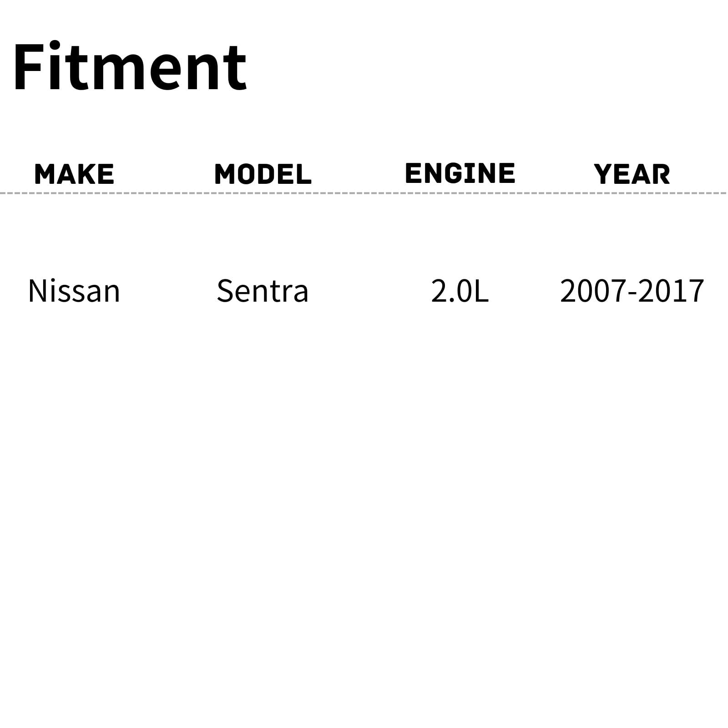The height and width of the screenshot is (728, 728).
Task: Click the word Nissan
Action: pyautogui.click(x=74, y=291)
